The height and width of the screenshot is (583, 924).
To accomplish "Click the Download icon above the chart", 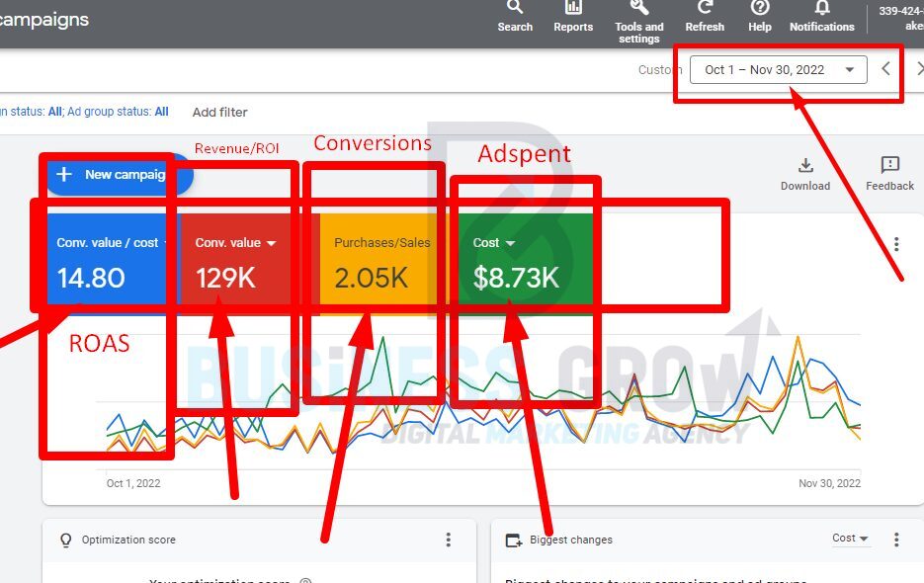I will [805, 166].
